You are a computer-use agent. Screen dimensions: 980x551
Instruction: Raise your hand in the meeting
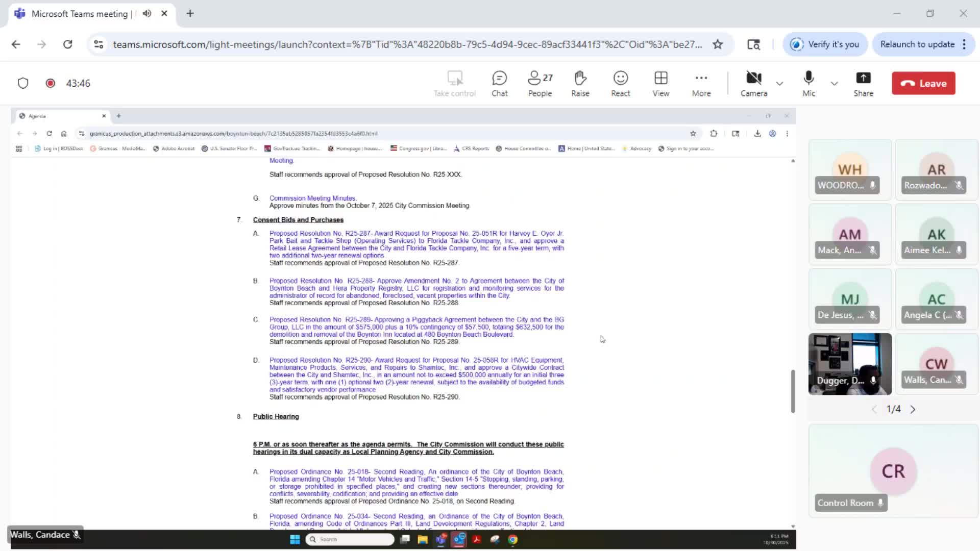[580, 83]
